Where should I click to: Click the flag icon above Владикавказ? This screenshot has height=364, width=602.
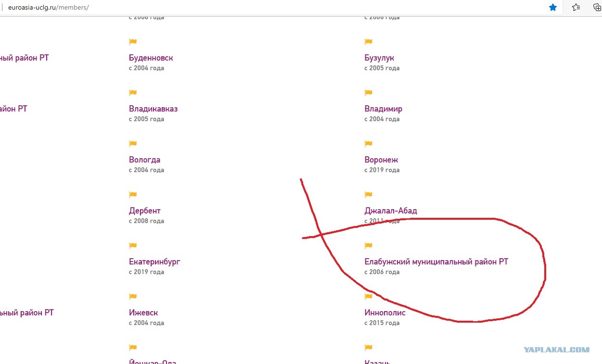coord(133,93)
